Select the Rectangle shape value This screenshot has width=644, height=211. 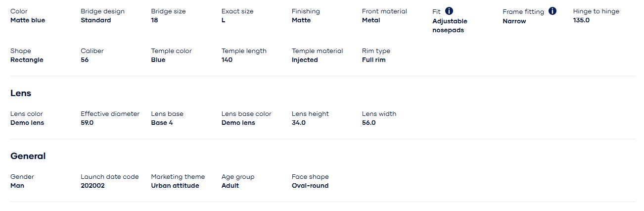point(27,60)
